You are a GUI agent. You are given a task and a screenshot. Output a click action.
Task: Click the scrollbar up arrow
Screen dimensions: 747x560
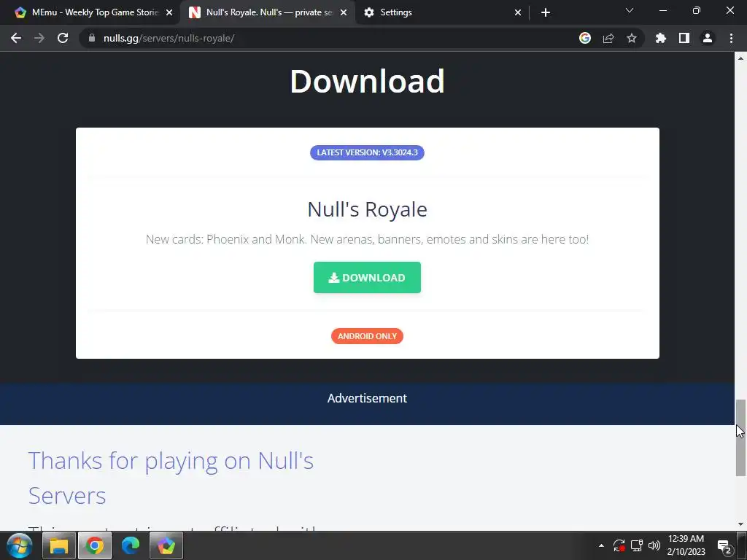point(740,58)
